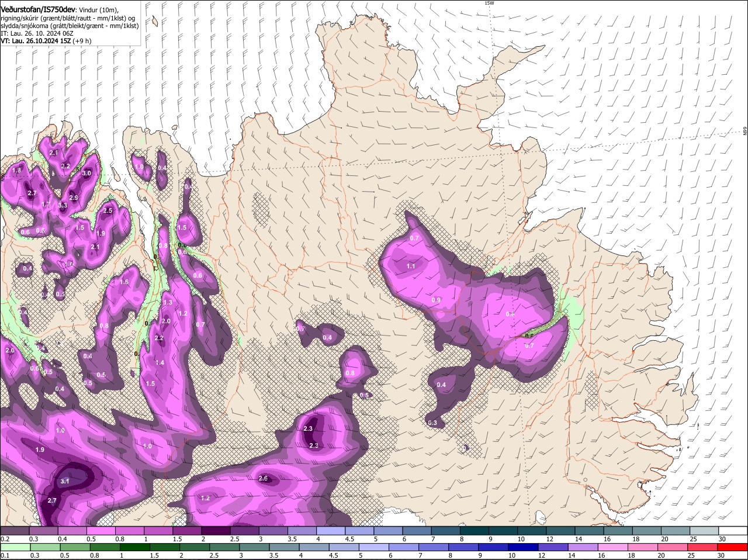Click the '2.1' value near the map's top-left
748x560 pixels.
[54, 153]
